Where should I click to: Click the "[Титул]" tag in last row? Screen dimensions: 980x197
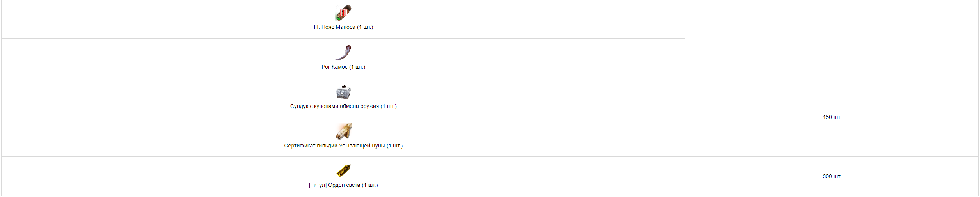click(318, 185)
